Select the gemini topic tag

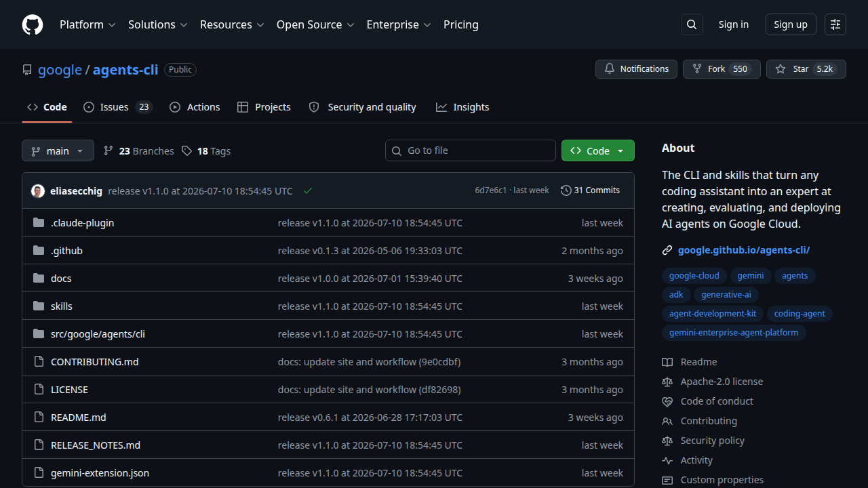pyautogui.click(x=751, y=276)
